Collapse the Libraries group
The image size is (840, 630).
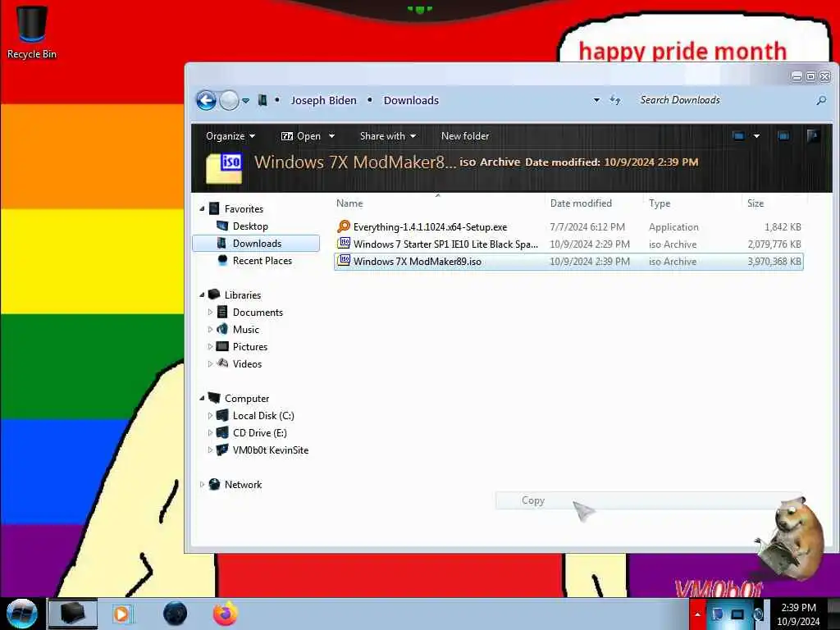[x=202, y=294]
